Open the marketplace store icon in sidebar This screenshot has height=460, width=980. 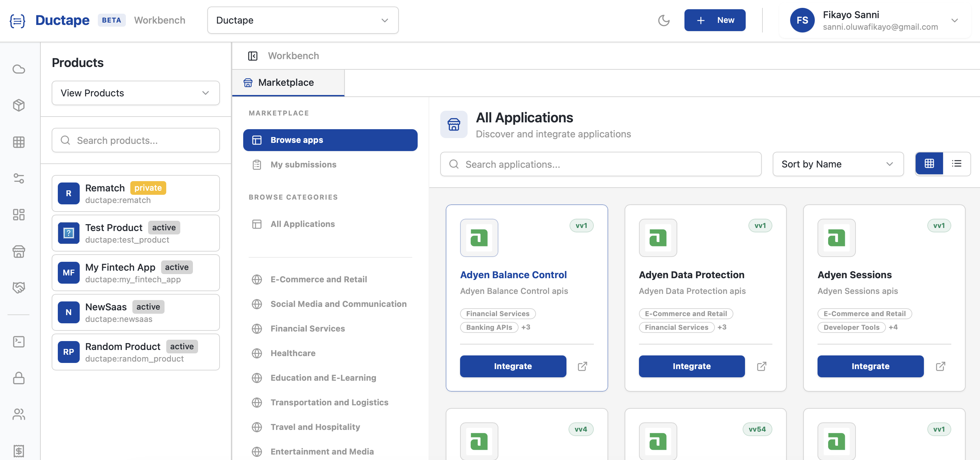18,251
